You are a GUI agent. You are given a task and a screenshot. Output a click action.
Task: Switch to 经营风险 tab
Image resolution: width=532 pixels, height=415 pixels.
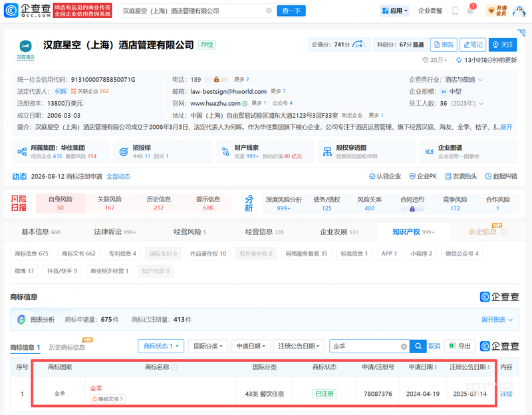coord(190,232)
